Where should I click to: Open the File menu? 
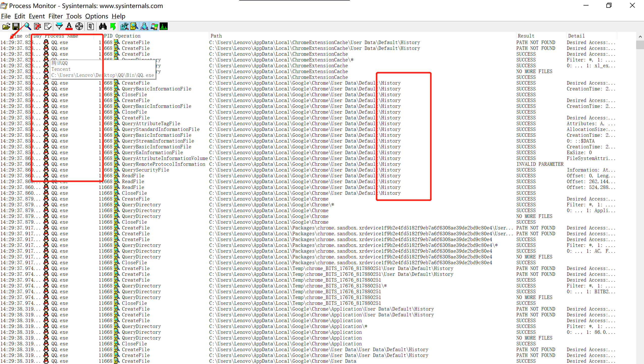6,16
